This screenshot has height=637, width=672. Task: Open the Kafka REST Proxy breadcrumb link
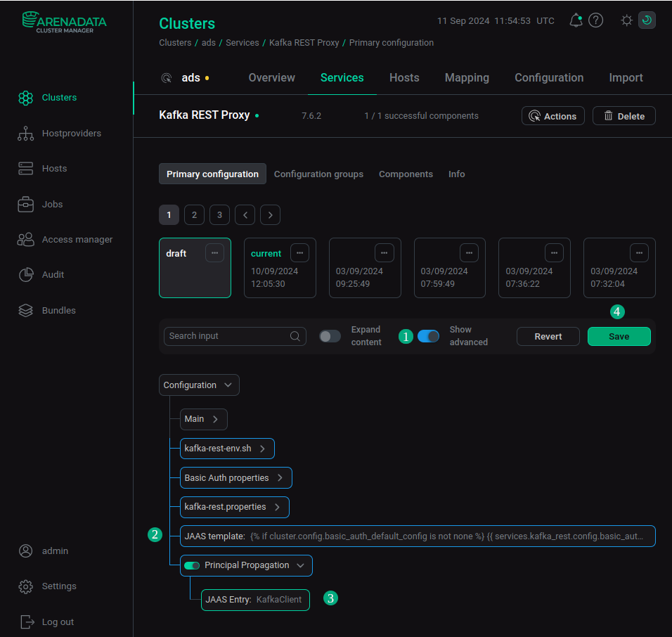304,43
